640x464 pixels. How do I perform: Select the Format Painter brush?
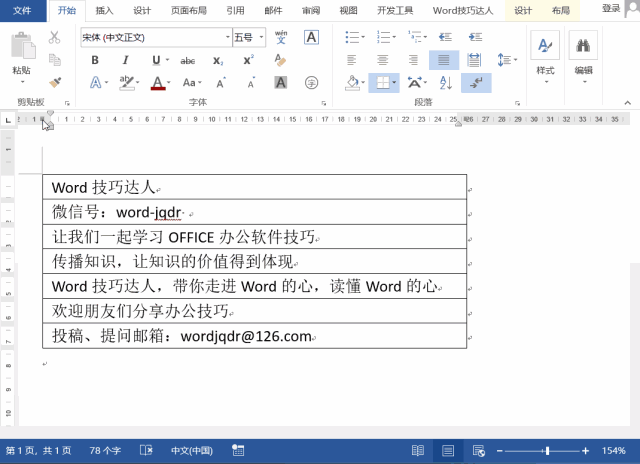[55, 82]
